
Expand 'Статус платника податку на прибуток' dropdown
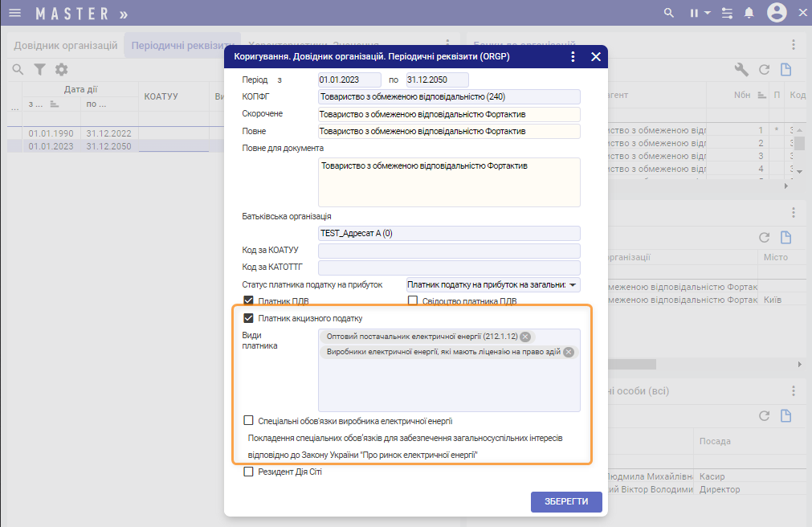click(573, 285)
